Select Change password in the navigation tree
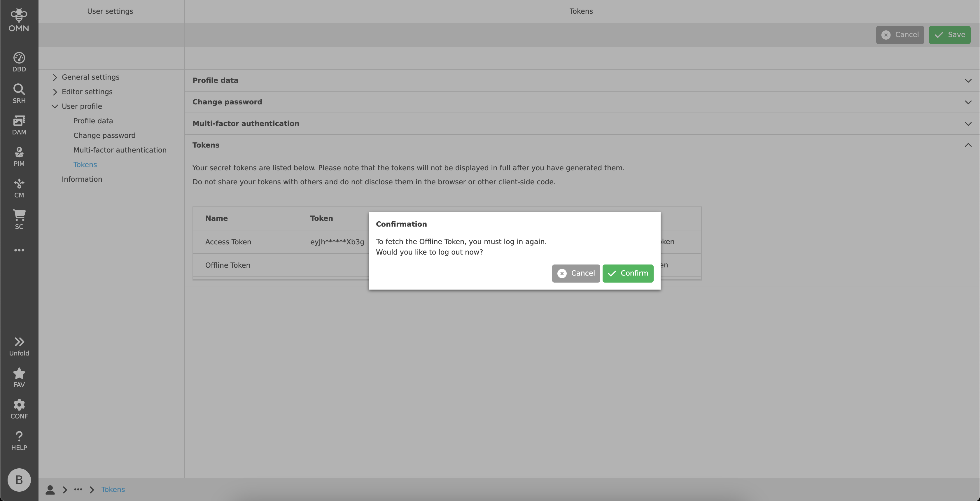The image size is (980, 501). pyautogui.click(x=104, y=135)
